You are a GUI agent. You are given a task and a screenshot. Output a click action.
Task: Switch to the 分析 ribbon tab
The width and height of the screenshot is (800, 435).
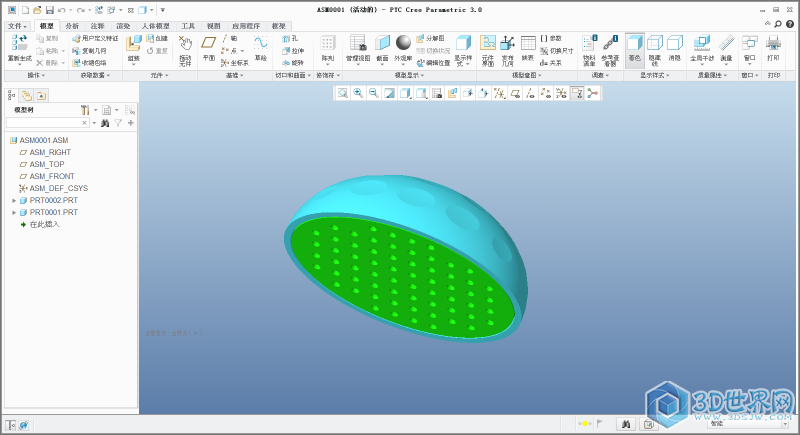pyautogui.click(x=72, y=26)
